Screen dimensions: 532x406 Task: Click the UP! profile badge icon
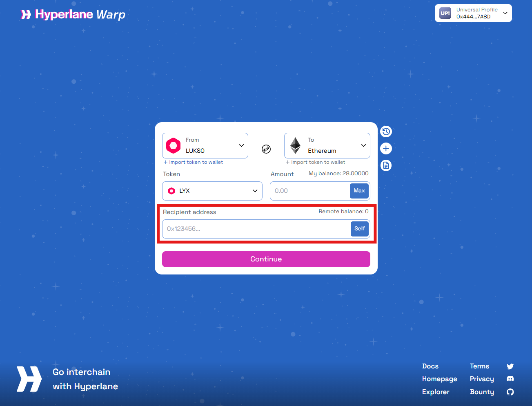[x=445, y=13]
